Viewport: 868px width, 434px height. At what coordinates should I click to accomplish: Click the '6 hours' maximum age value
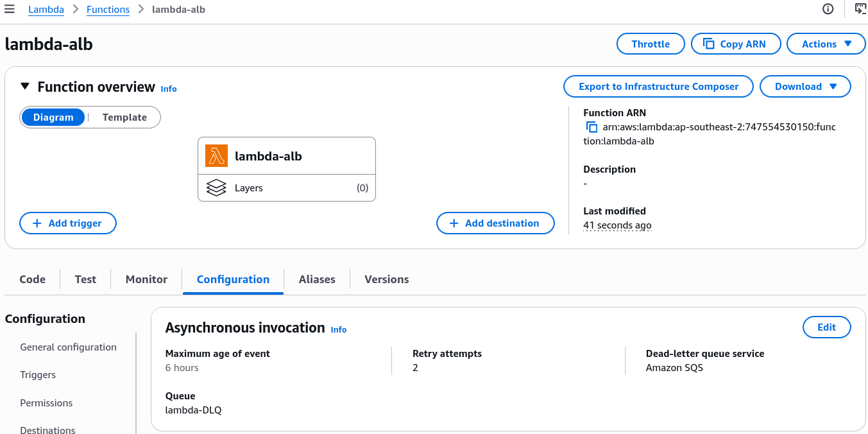(x=182, y=368)
